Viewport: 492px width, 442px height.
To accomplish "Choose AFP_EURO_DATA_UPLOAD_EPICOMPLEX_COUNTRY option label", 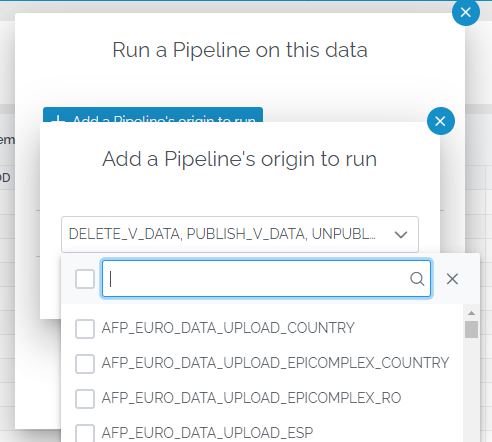I will click(x=275, y=363).
